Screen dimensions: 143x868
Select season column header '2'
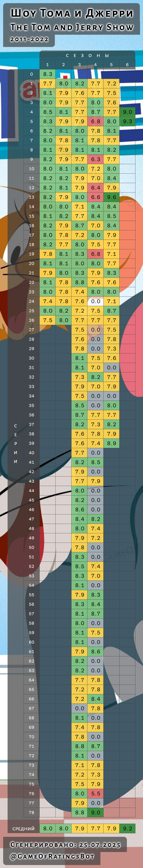click(x=64, y=65)
